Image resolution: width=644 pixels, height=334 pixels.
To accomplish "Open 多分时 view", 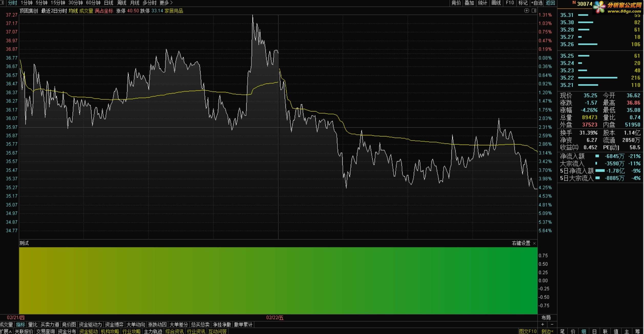I will click(x=150, y=3).
